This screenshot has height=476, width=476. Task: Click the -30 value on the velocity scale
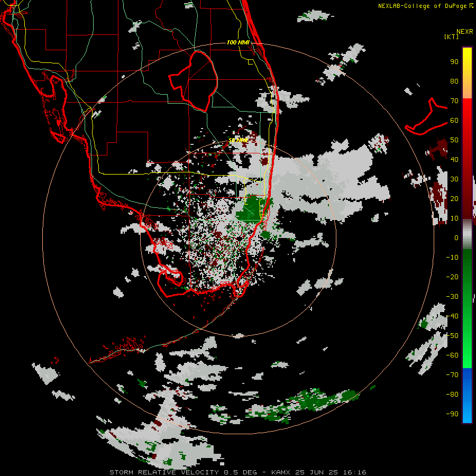(x=452, y=297)
